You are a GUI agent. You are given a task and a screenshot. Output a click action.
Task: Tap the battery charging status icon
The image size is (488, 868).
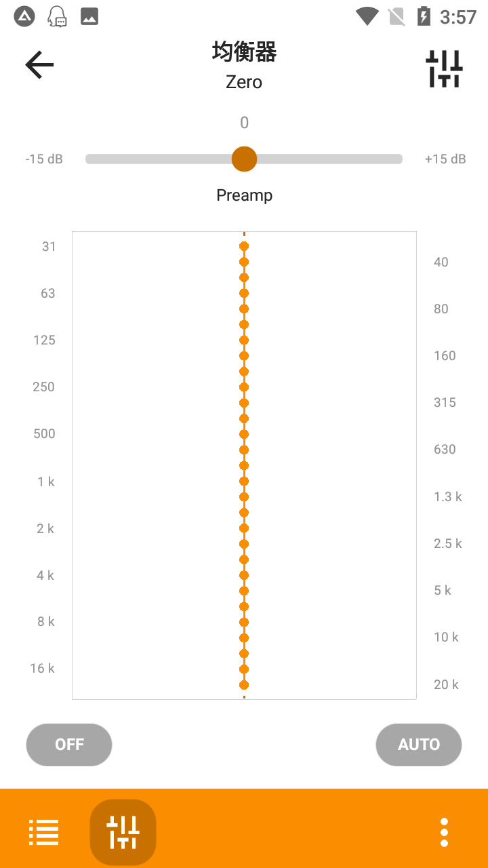pos(424,16)
